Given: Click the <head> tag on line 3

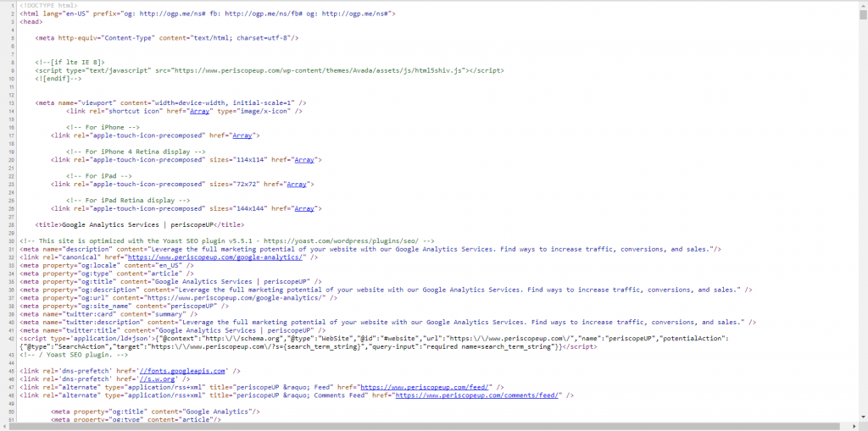Looking at the screenshot, I should pos(31,21).
